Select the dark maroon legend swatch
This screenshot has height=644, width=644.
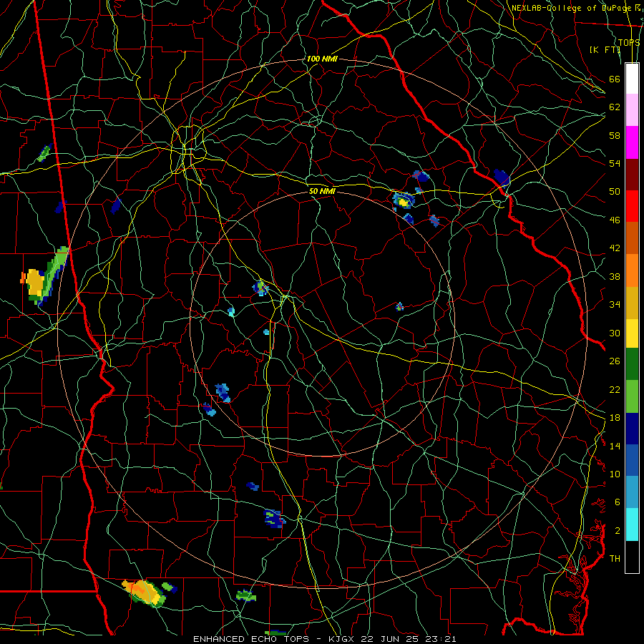point(632,174)
